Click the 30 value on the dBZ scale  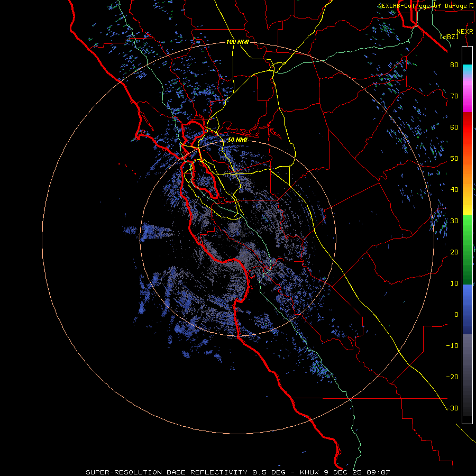(x=454, y=221)
